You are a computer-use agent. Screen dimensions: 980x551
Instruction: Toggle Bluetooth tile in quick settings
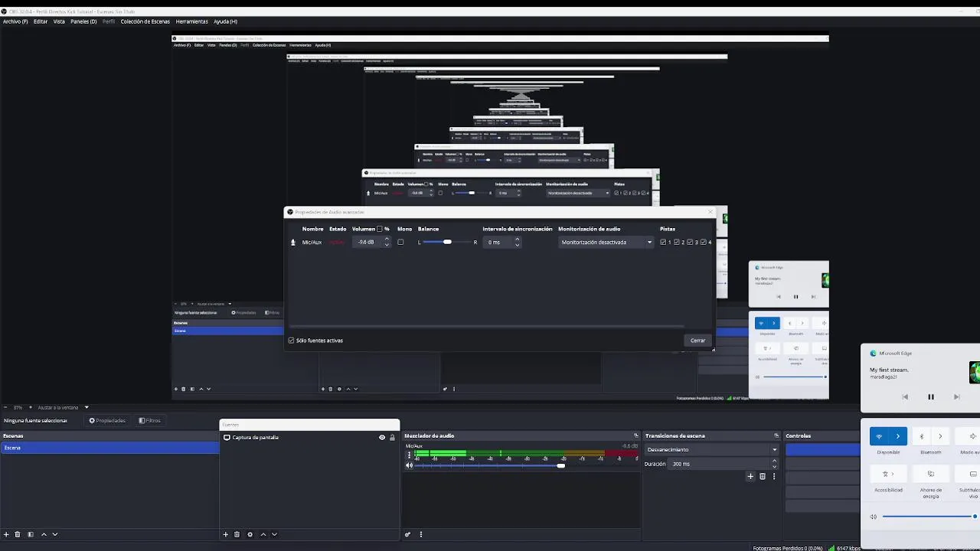pyautogui.click(x=922, y=436)
